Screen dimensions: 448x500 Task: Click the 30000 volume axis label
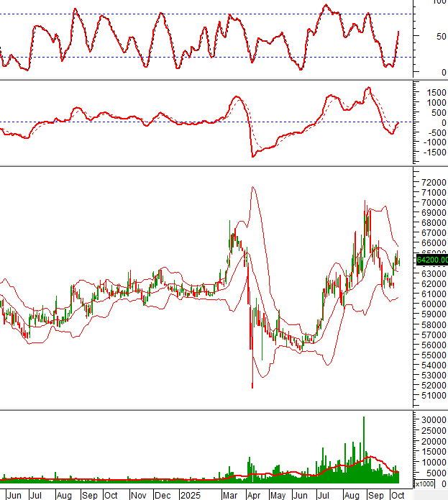click(x=431, y=419)
